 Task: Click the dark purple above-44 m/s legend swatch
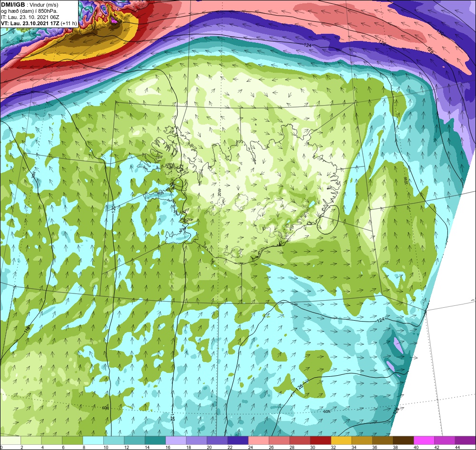pyautogui.click(x=465, y=440)
